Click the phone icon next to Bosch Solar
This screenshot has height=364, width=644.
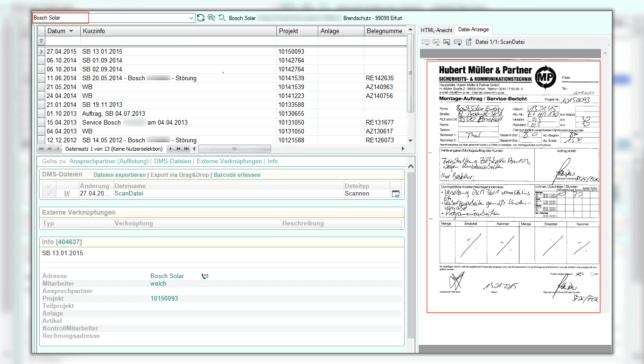point(204,276)
